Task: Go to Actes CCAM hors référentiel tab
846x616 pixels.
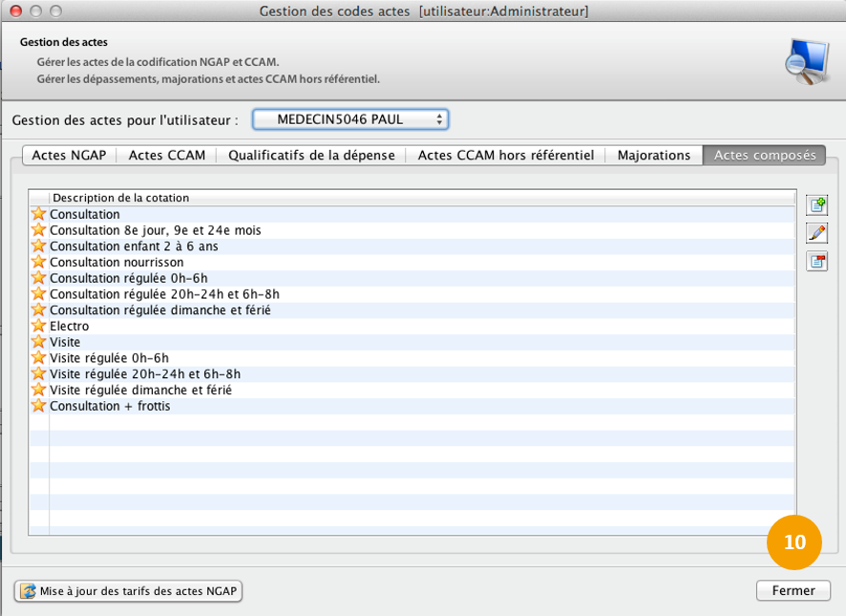Action: click(x=506, y=155)
